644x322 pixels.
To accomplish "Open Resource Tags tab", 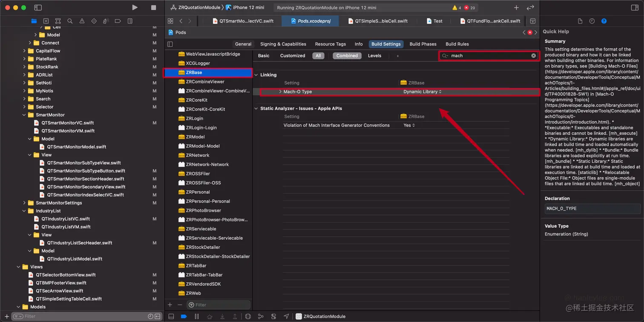I will click(331, 44).
